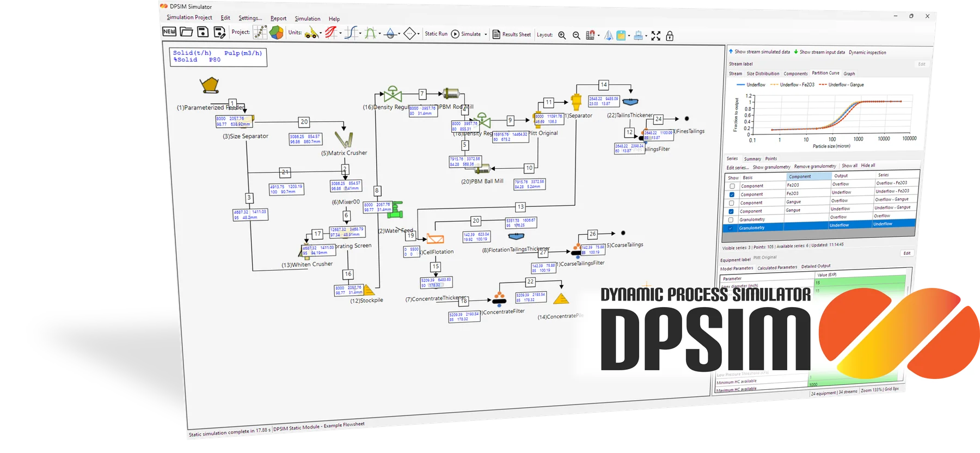The image size is (980, 453).
Task: Click Show stream input data
Action: [x=819, y=52]
